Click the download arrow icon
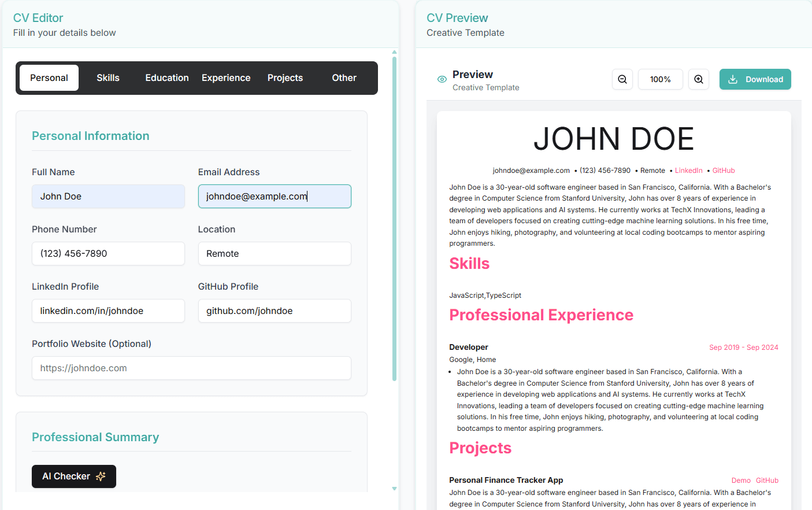 [733, 79]
